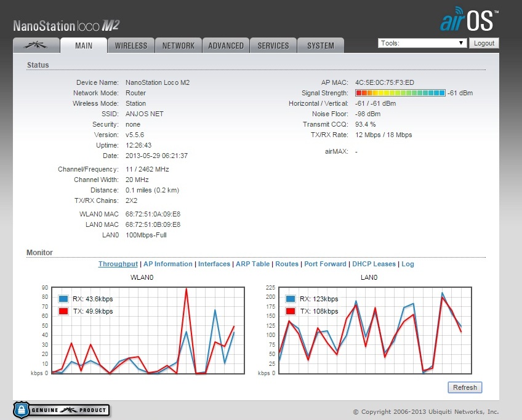View the DHCP Leases link

[x=374, y=264]
